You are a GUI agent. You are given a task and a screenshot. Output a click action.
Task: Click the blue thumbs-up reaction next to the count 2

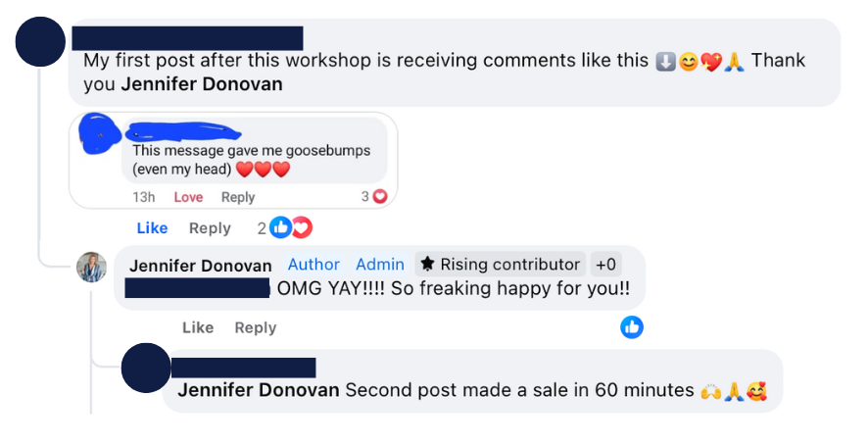click(280, 227)
